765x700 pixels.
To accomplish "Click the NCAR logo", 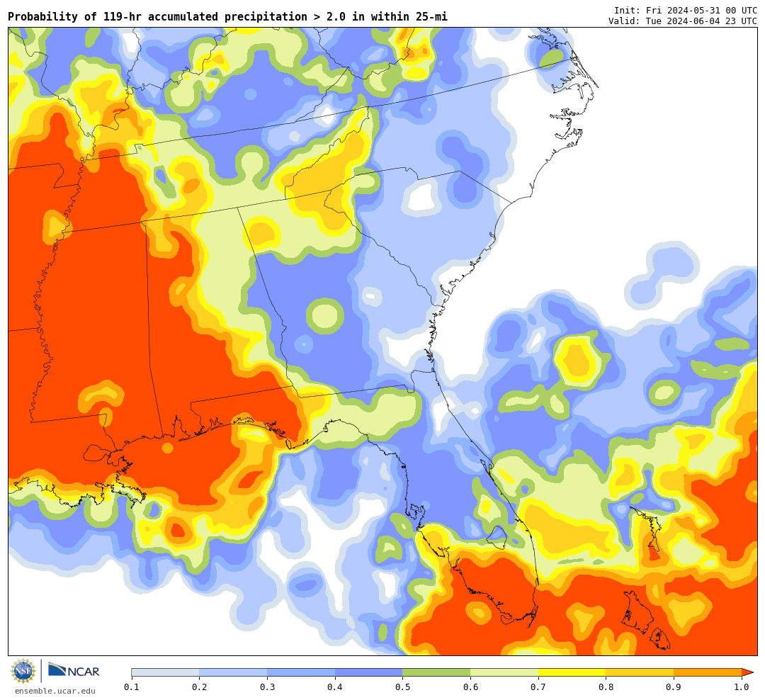I will (x=74, y=670).
